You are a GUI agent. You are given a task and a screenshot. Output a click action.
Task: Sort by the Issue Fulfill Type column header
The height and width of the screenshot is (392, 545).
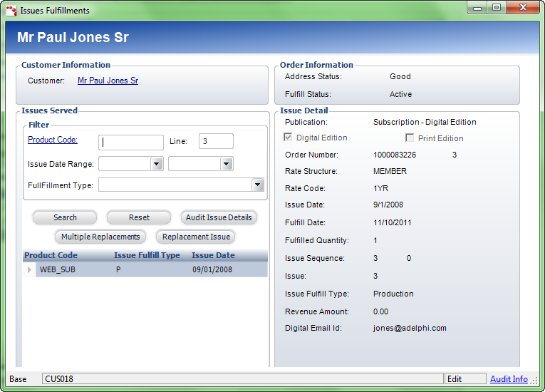coord(147,255)
